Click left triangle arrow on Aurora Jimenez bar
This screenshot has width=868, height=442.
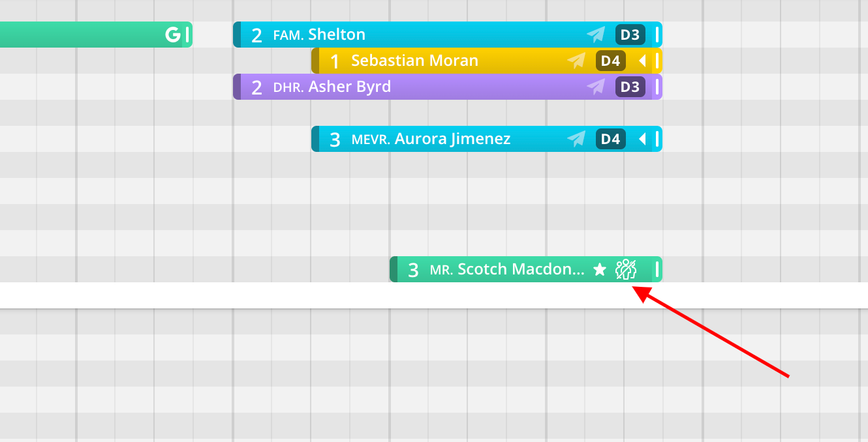coord(642,139)
